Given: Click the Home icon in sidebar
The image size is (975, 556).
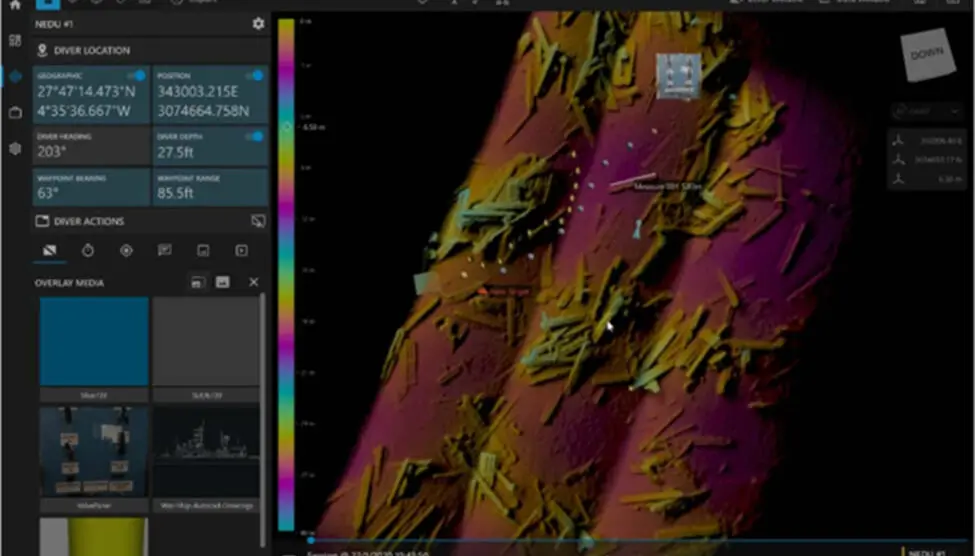Looking at the screenshot, I should pos(15,5).
